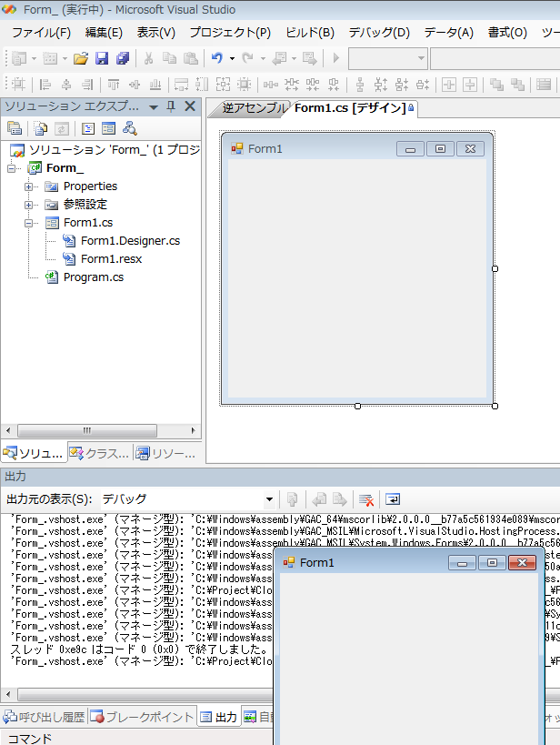Click Make Horizontal Spacing Equal icon

click(x=271, y=85)
